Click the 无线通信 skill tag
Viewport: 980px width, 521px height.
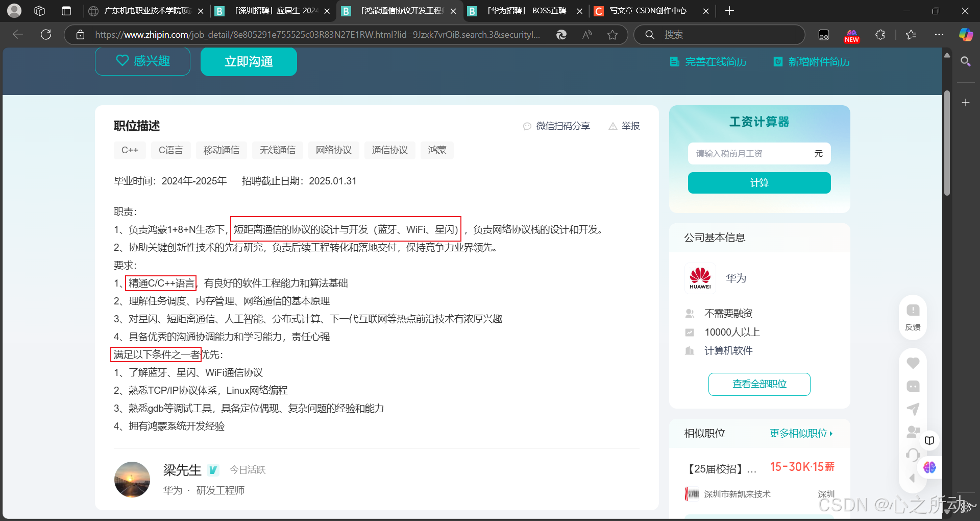coord(278,150)
